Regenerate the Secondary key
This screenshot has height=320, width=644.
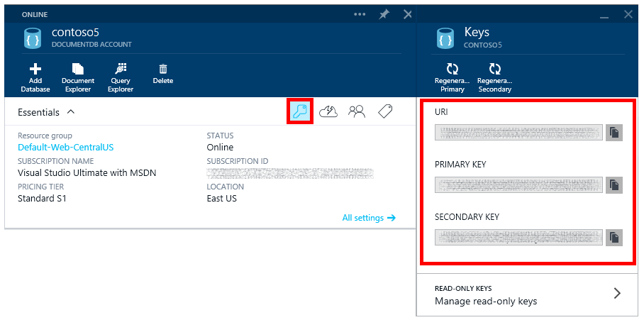[495, 78]
